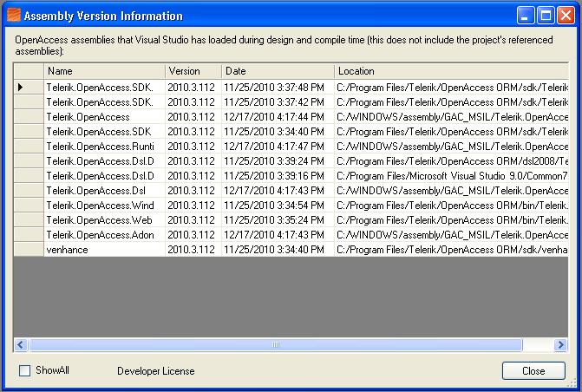Select the venhance name cell
The height and width of the screenshot is (392, 582).
(x=104, y=250)
